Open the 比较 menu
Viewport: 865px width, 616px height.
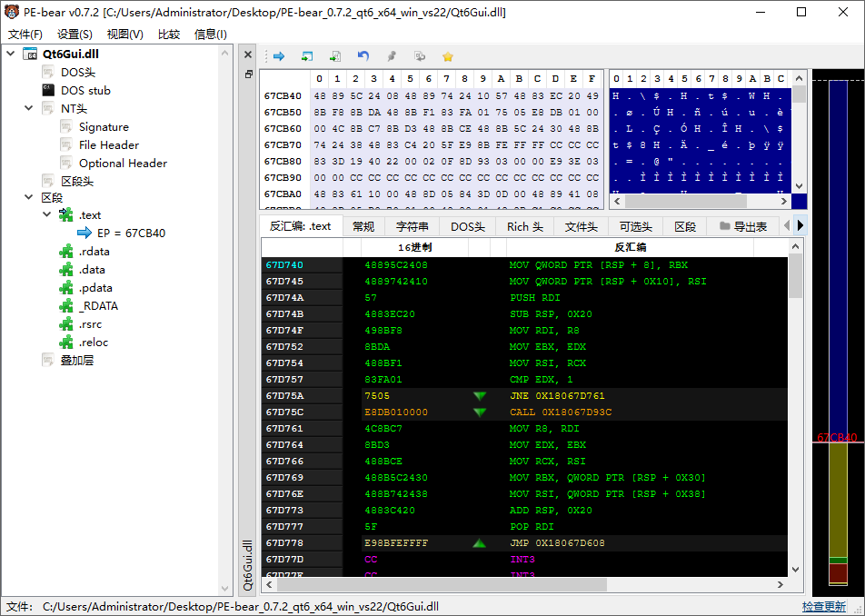pyautogui.click(x=169, y=35)
